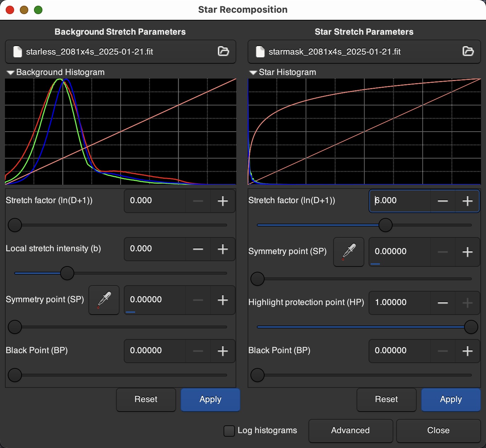Increase the star symmetry point with plus
Screen dimensions: 486x448
point(467,252)
